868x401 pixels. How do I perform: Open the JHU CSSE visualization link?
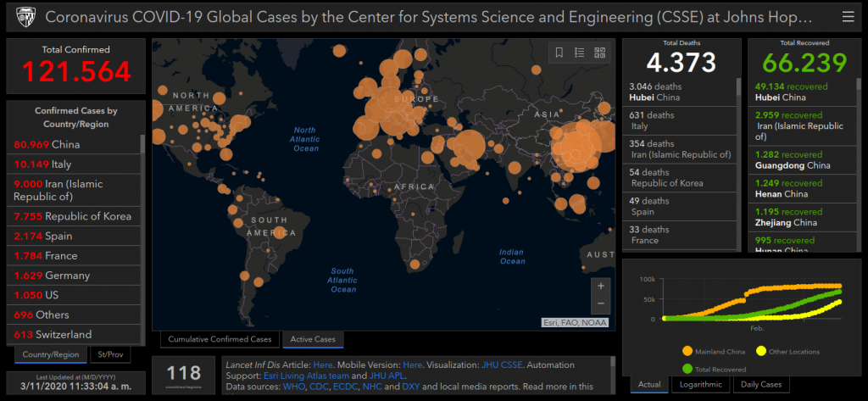[503, 364]
